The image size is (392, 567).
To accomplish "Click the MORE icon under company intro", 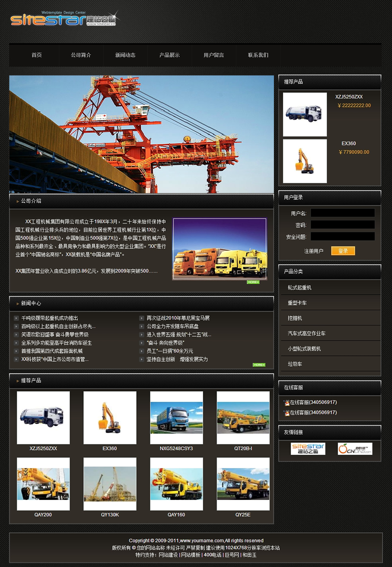I will coord(253,282).
